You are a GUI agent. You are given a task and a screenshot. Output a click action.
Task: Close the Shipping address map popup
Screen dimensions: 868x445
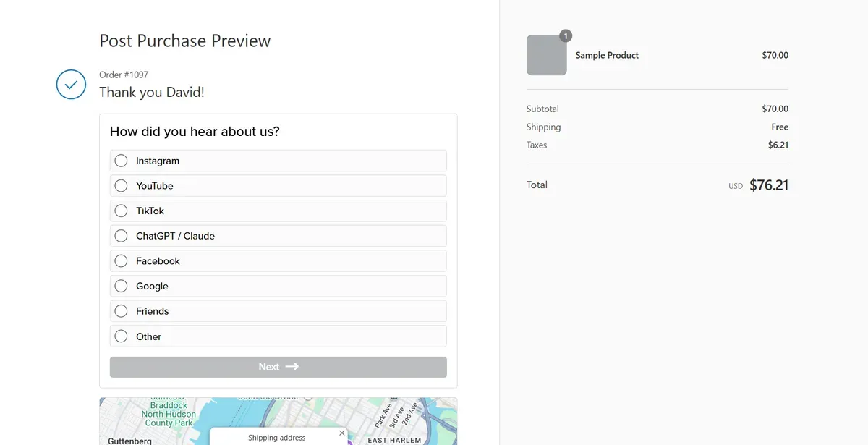[x=342, y=433]
